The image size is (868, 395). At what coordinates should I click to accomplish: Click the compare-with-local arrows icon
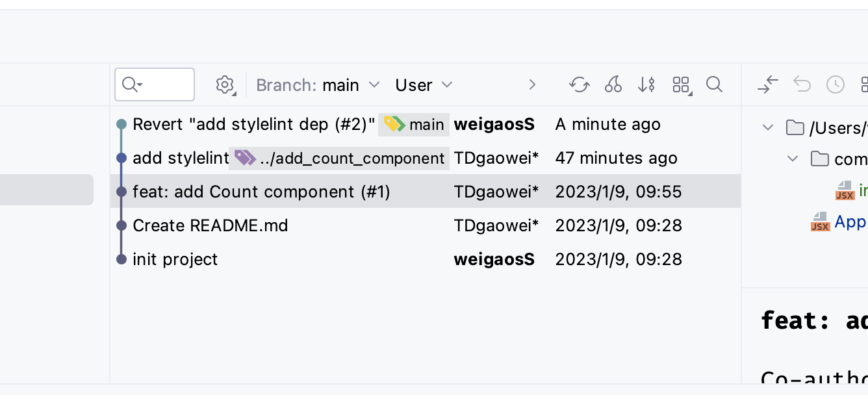[x=769, y=84]
